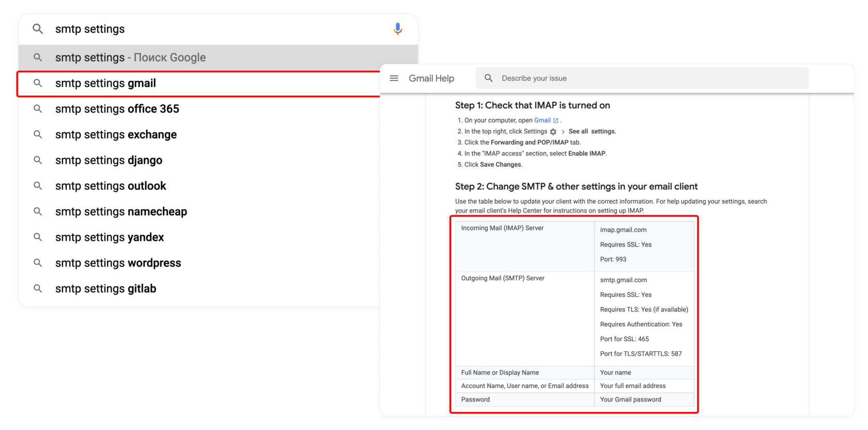This screenshot has height=430, width=868.
Task: Click 'Port for SSL: 465' text
Action: (x=625, y=339)
